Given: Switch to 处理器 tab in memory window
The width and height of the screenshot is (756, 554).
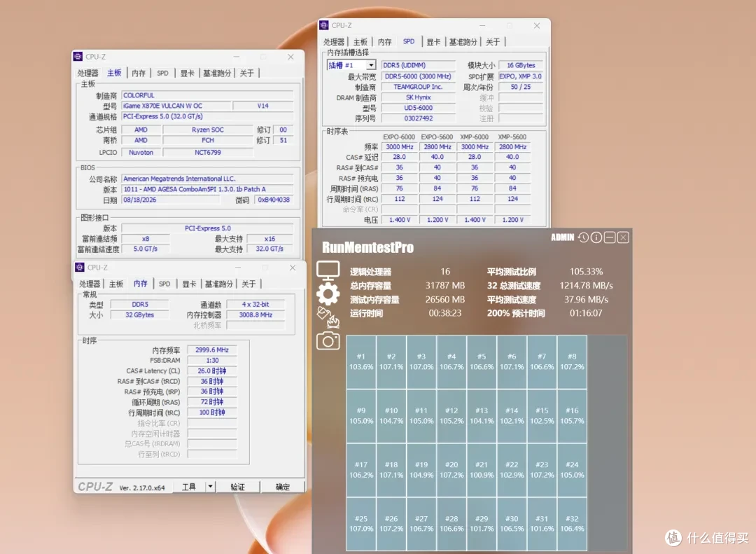Looking at the screenshot, I should coord(90,284).
